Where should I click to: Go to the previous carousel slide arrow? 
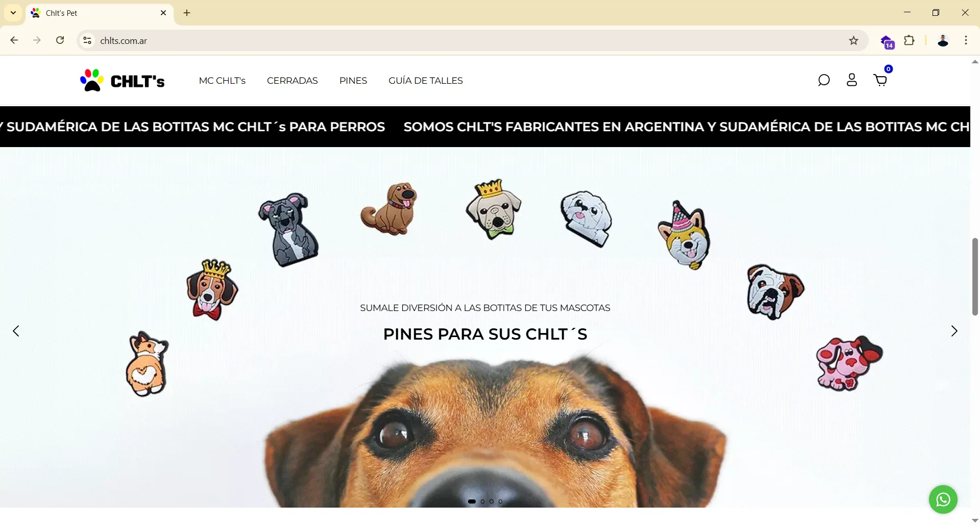pyautogui.click(x=16, y=331)
